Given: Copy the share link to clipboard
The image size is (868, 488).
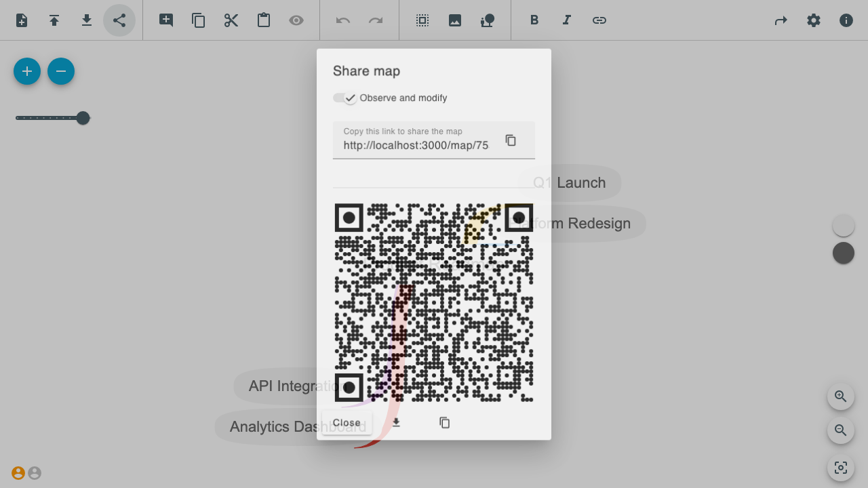Looking at the screenshot, I should point(511,140).
